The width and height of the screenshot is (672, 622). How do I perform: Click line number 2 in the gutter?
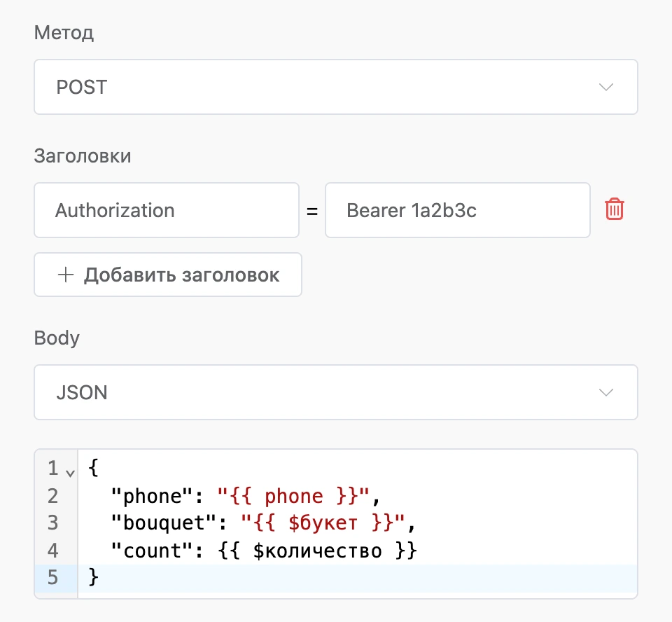[x=52, y=497]
